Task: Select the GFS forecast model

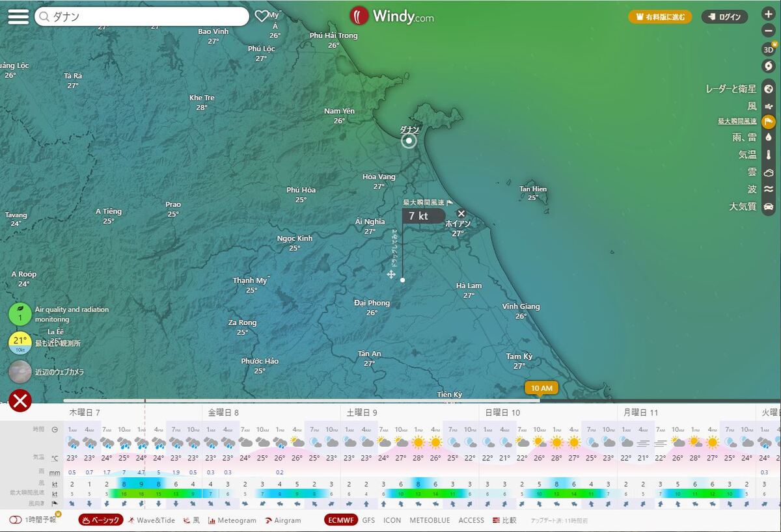Action: coord(368,520)
